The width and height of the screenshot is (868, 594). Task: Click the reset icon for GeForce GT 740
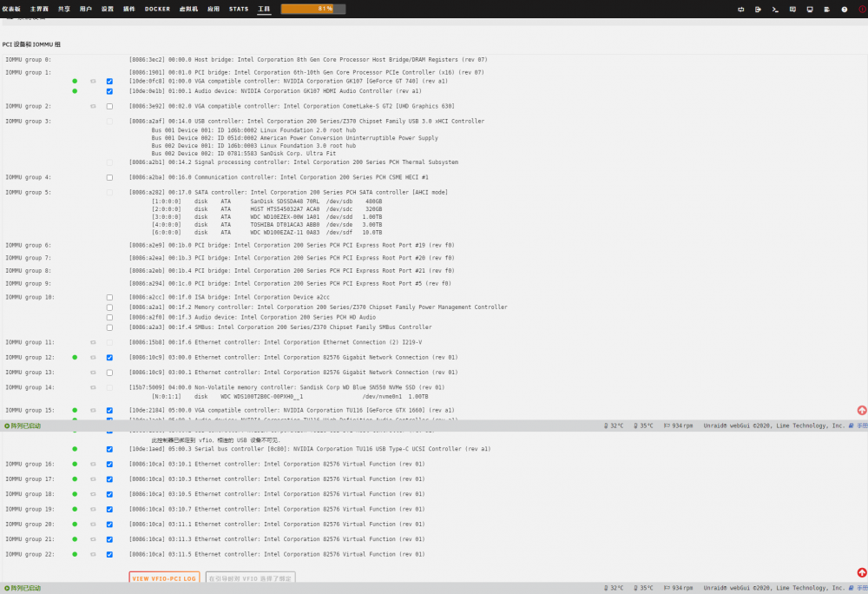[x=93, y=82]
